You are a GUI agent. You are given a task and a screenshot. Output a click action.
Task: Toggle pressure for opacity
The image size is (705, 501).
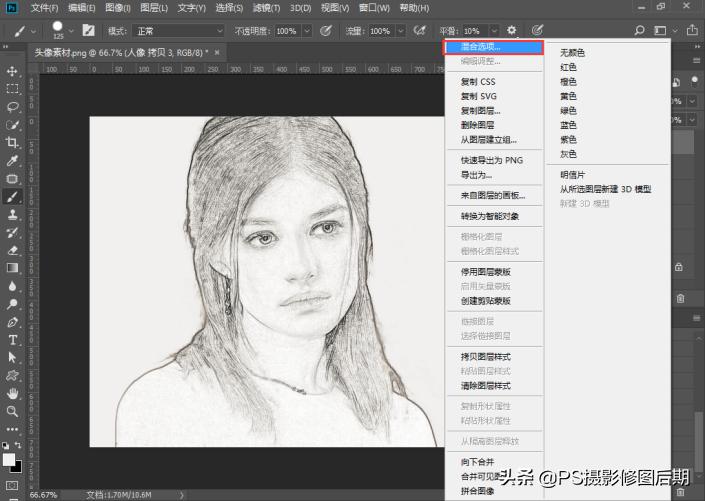coord(326,31)
